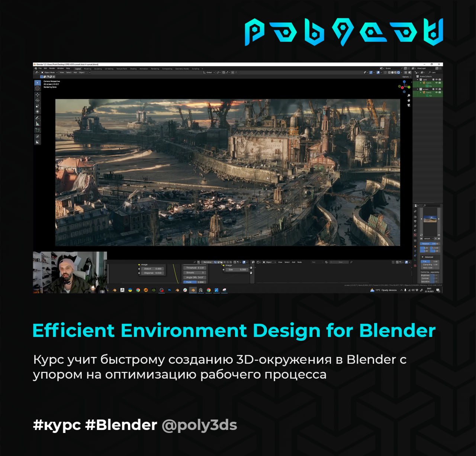
Task: Click the viewport zoom magnifier icon
Action: [409, 95]
